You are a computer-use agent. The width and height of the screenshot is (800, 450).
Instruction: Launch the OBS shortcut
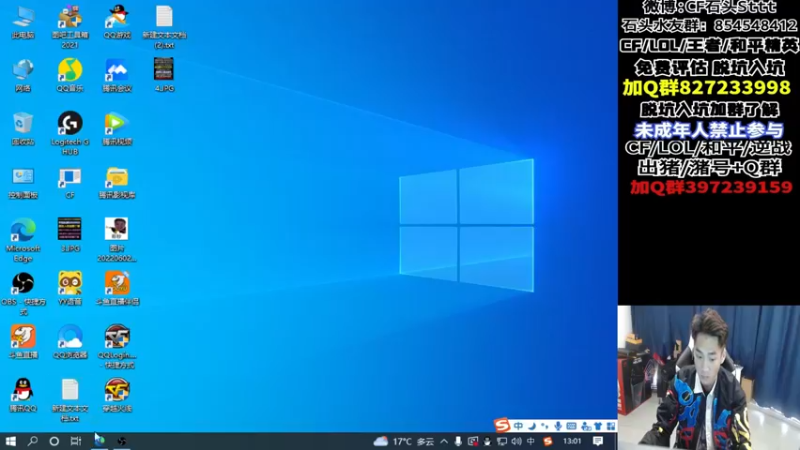point(23,293)
